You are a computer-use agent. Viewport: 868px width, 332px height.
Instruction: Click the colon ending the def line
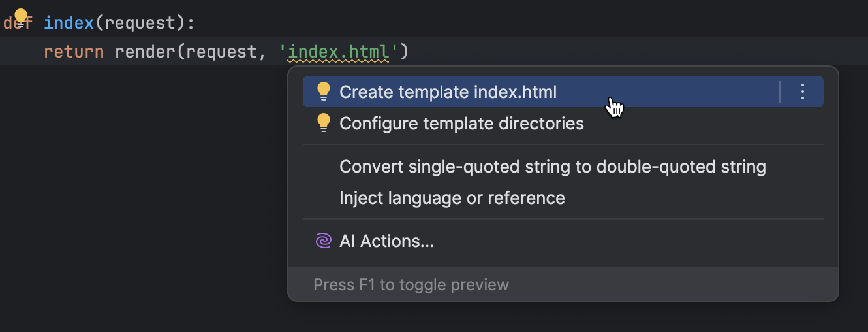(x=191, y=24)
